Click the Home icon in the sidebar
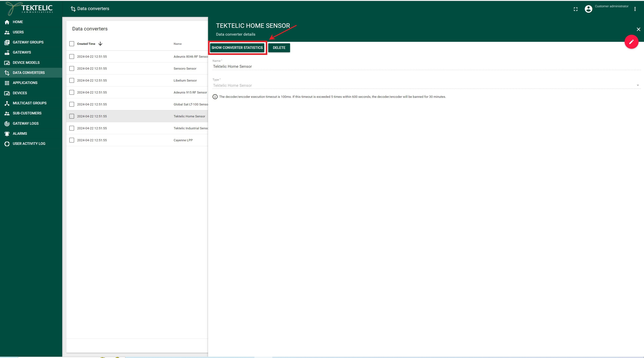Screen dimensions: 644x358 (7, 22)
